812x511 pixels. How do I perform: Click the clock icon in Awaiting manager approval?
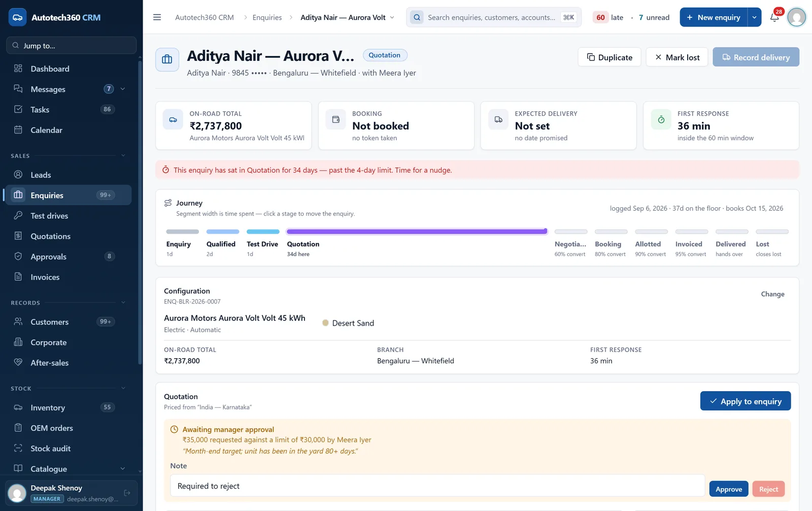click(174, 430)
